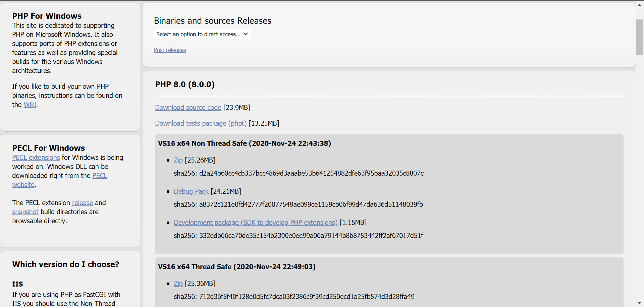Image resolution: width=644 pixels, height=307 pixels.
Task: Click the VS16 x64 Non Thread Safe heading
Action: [244, 143]
